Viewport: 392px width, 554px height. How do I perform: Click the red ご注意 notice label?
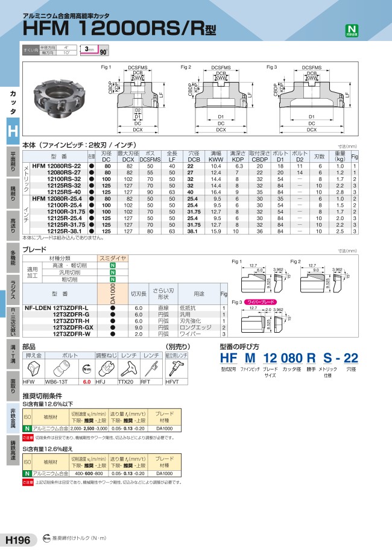(x=28, y=437)
